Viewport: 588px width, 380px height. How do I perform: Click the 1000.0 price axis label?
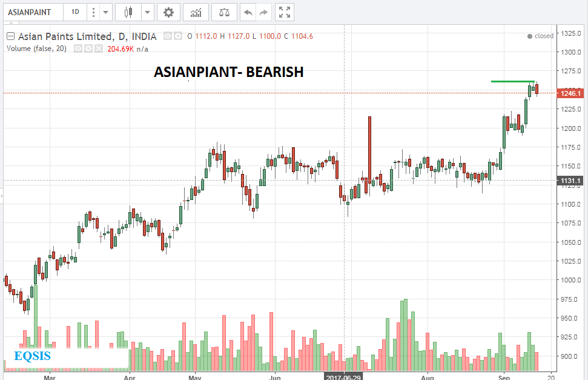(x=571, y=280)
